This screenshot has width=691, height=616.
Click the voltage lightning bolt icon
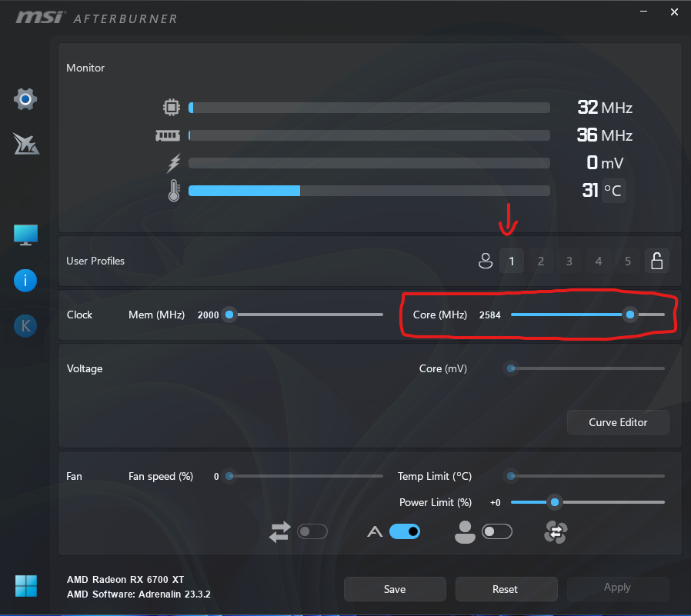click(x=174, y=163)
